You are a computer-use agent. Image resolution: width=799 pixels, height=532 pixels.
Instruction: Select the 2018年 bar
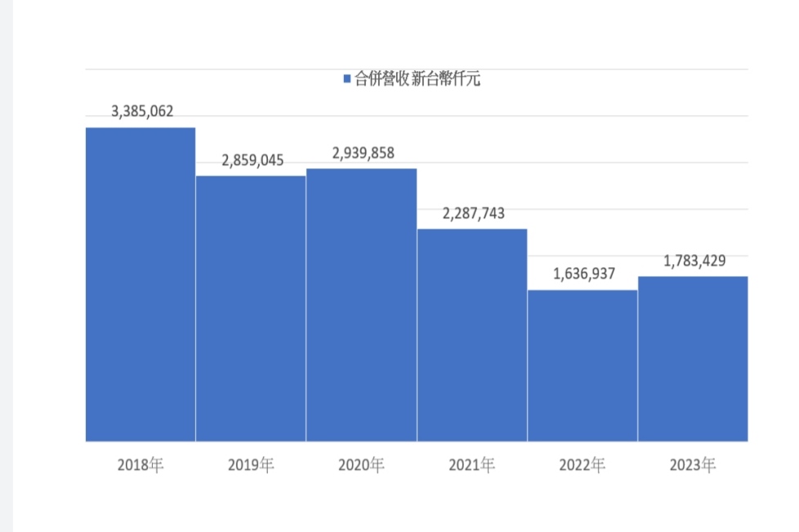[x=141, y=284]
